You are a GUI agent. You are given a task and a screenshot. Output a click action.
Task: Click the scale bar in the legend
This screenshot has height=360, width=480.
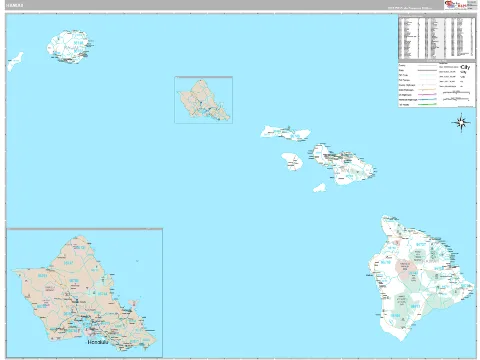coord(456,92)
